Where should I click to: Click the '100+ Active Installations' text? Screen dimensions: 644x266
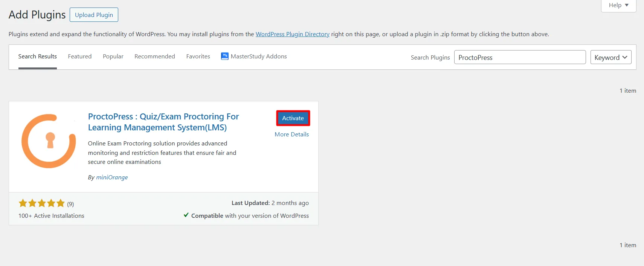click(51, 216)
